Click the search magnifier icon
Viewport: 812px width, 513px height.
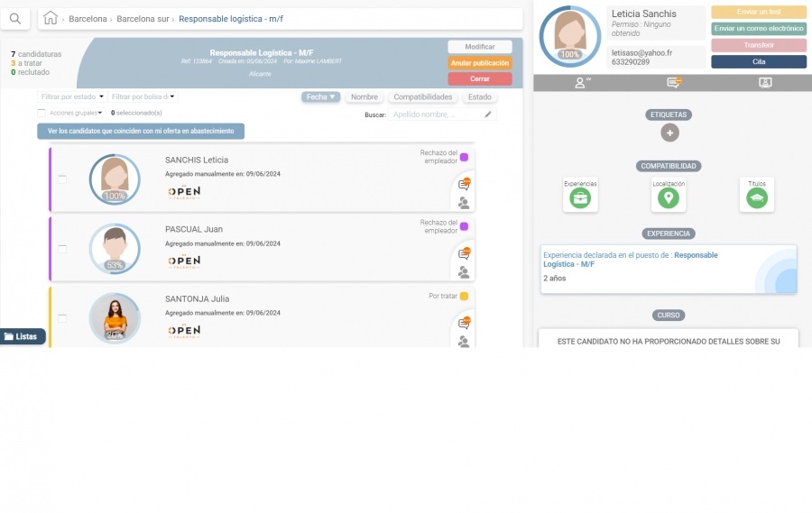coord(15,19)
